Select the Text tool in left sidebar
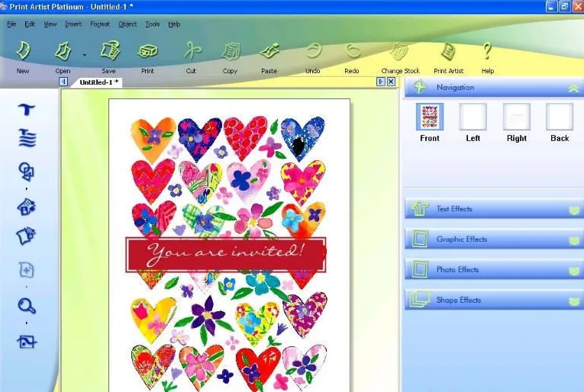The height and width of the screenshot is (392, 584). tap(27, 109)
